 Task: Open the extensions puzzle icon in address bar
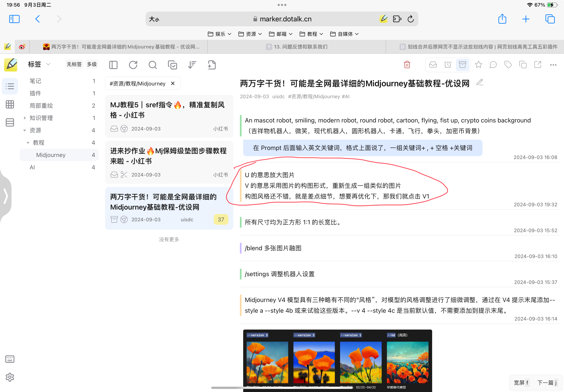tap(397, 19)
